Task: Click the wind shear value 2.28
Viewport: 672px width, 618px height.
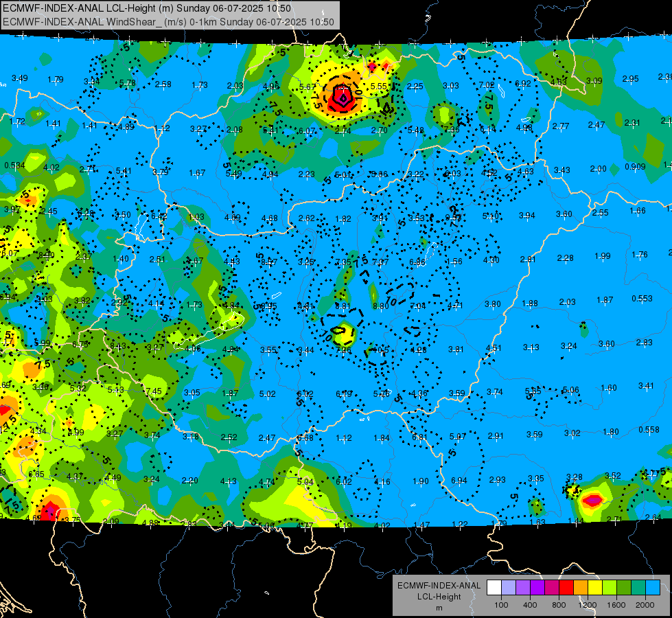Action: 566,258
